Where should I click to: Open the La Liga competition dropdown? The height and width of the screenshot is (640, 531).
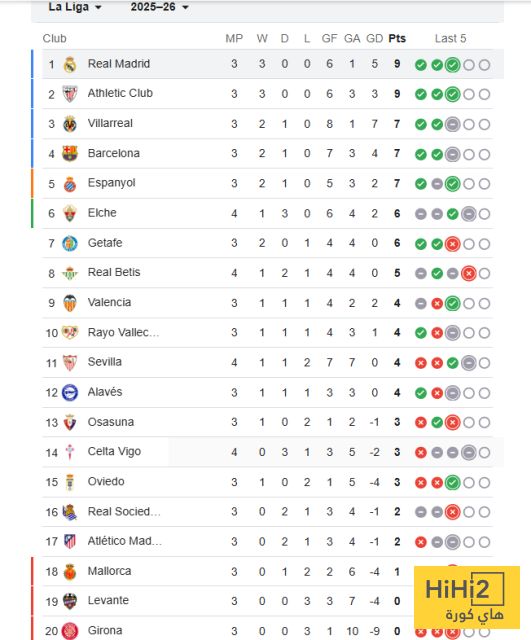click(75, 7)
